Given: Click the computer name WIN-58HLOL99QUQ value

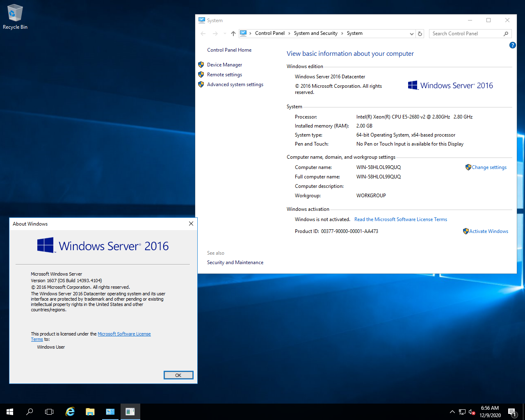Looking at the screenshot, I should click(379, 167).
